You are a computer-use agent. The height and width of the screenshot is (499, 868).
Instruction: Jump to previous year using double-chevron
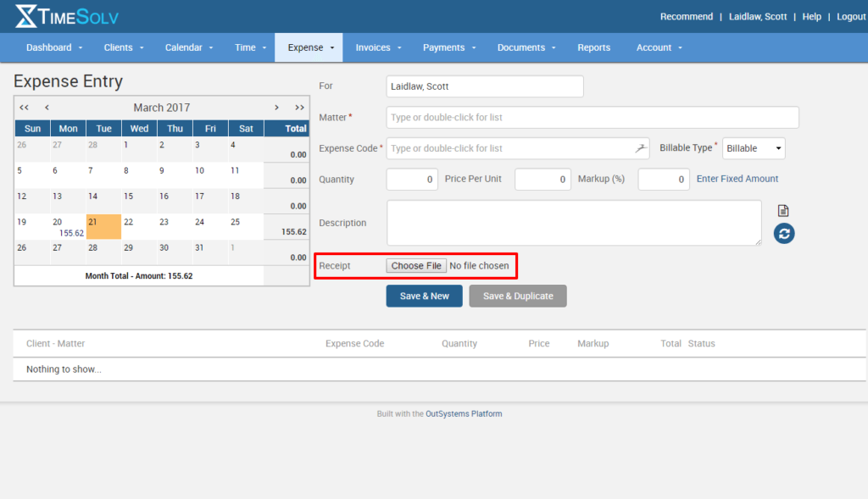click(x=24, y=108)
